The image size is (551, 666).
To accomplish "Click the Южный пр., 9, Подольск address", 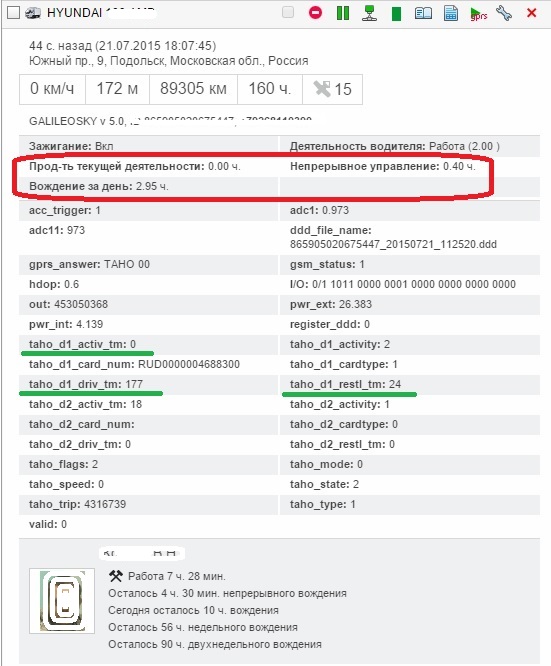I will point(169,61).
